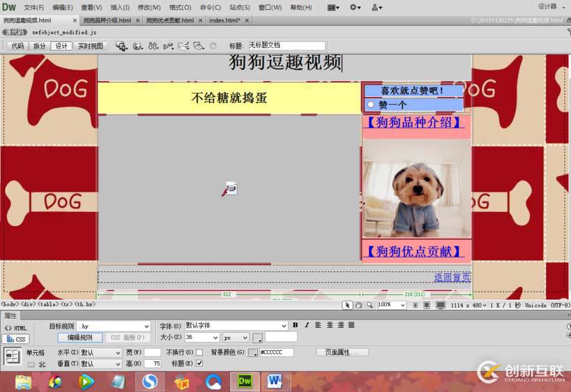The height and width of the screenshot is (392, 571).
Task: Click the dog photo thumbnail in the page
Action: click(x=417, y=189)
